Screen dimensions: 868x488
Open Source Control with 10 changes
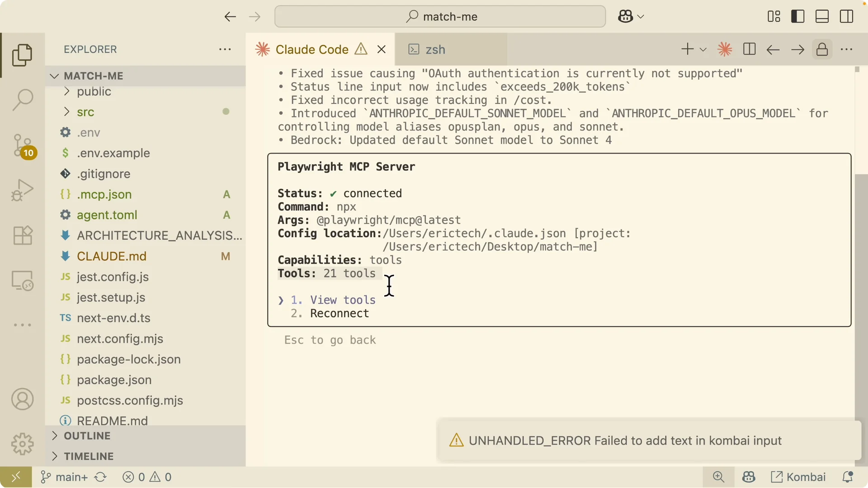(22, 145)
